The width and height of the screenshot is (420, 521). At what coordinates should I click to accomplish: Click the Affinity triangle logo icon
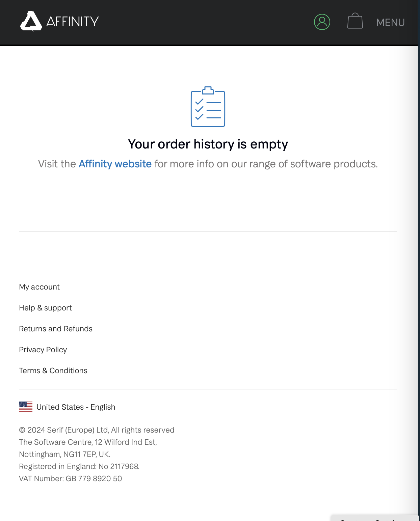tap(31, 21)
